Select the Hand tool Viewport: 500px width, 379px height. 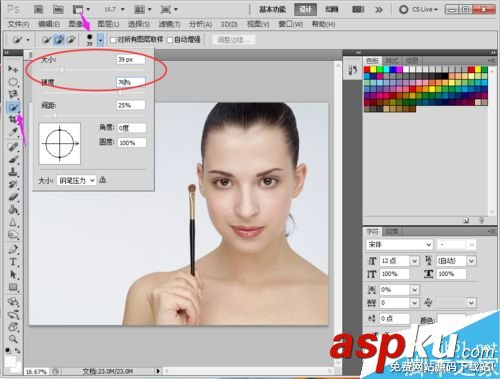click(x=13, y=327)
